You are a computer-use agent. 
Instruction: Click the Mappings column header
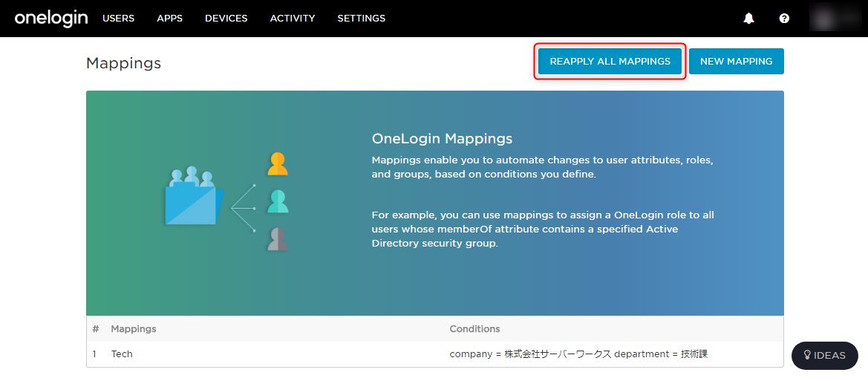coord(134,329)
